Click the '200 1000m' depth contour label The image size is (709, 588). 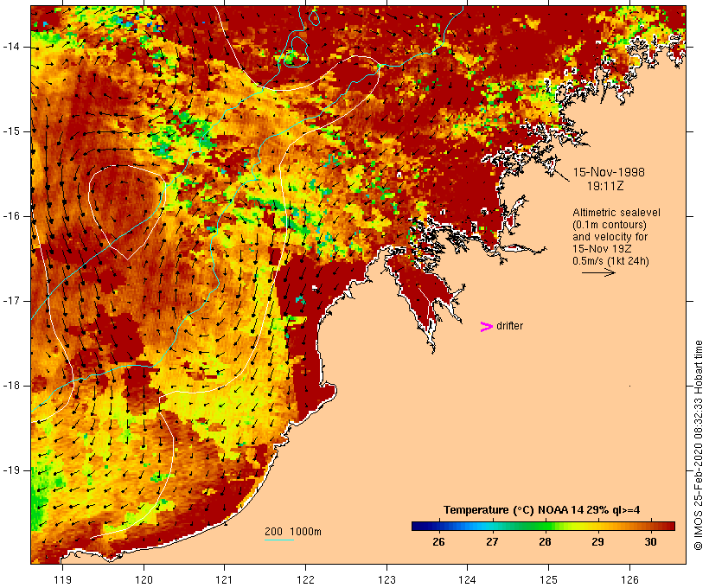[x=293, y=532]
